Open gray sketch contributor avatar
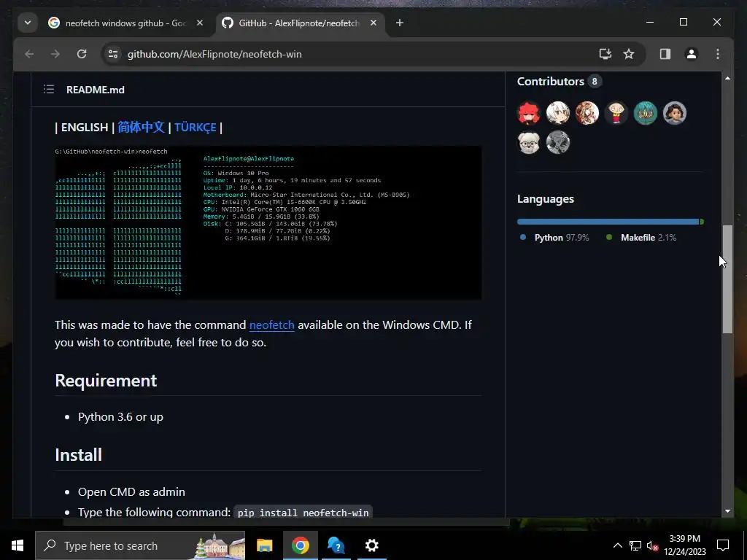 [558, 142]
